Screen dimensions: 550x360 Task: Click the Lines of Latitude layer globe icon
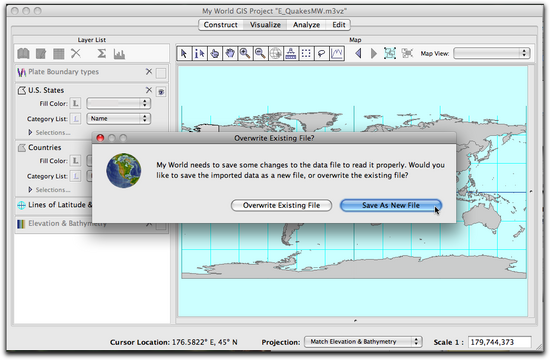(x=21, y=205)
